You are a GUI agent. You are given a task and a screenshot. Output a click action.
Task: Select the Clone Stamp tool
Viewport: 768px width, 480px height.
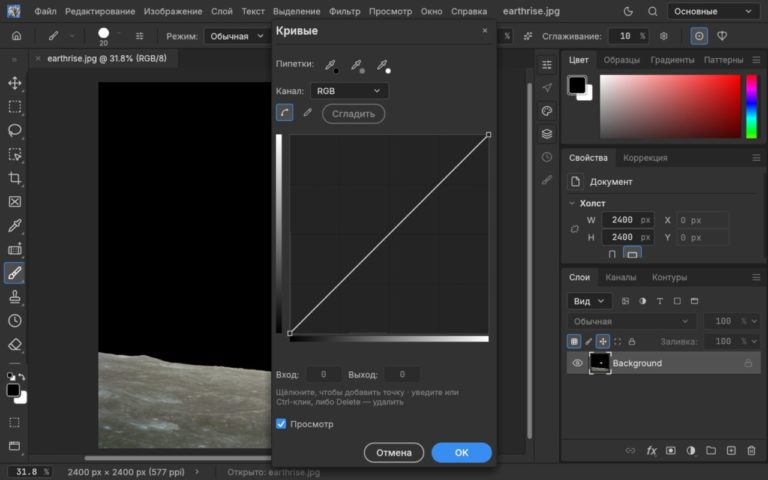[15, 297]
